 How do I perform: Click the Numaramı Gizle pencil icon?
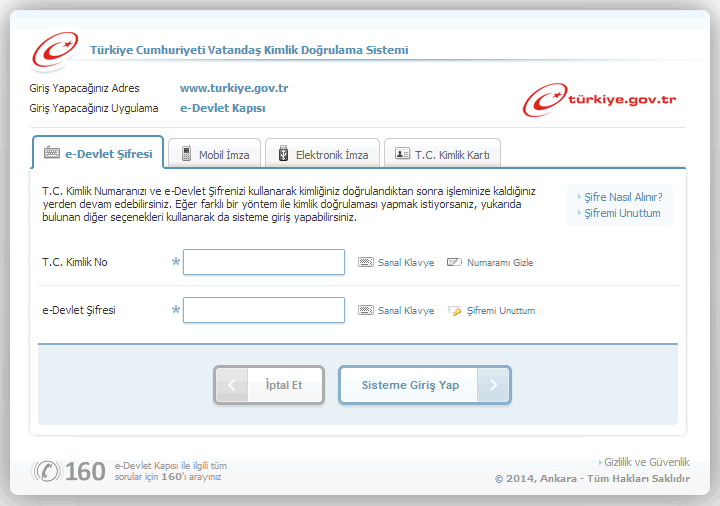(x=454, y=262)
